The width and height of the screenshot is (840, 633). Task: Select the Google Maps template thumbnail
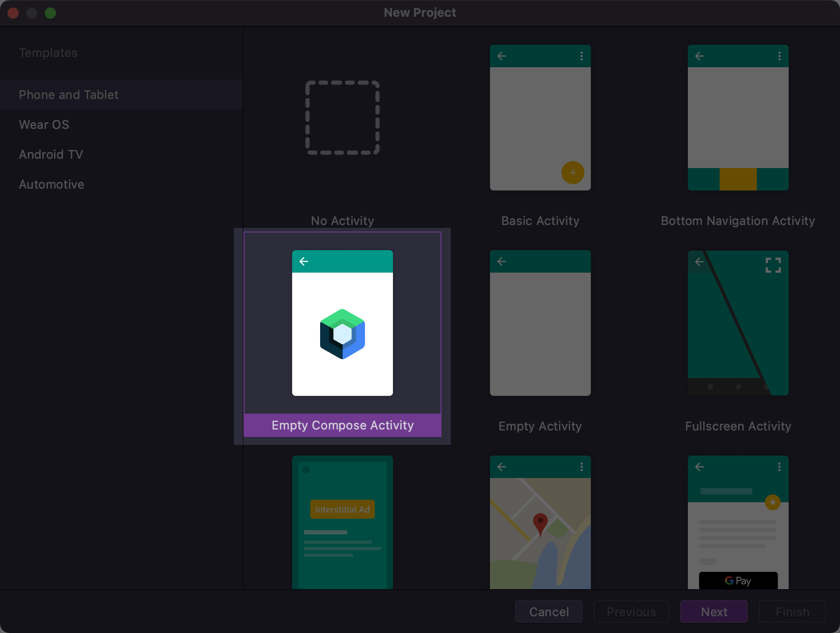pos(540,522)
